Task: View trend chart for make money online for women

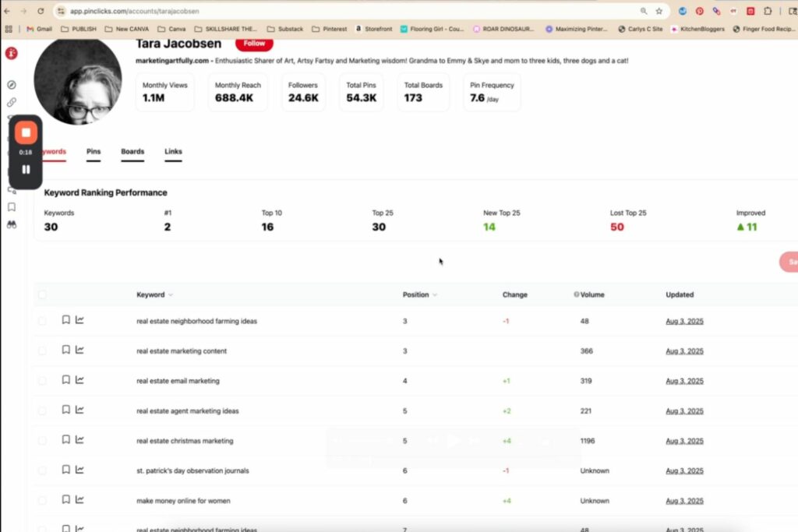Action: (79, 499)
